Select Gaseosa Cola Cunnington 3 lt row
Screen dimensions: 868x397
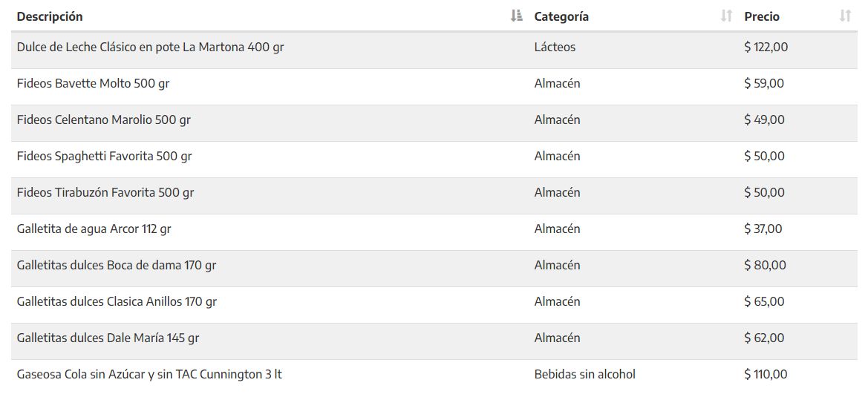point(434,378)
